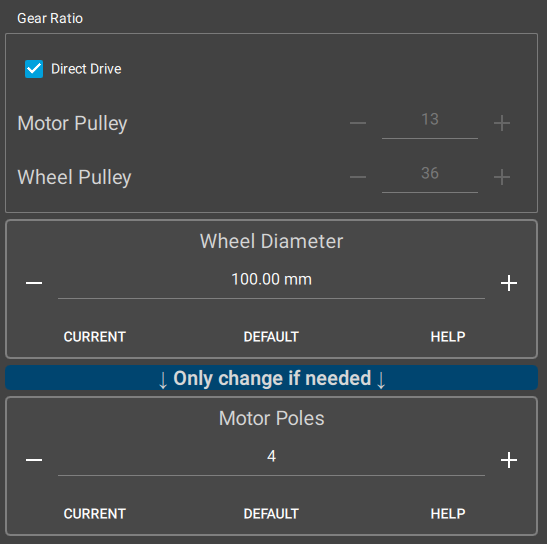Increase Motor Pulley value with plus icon
Screen dimensions: 547x544
pos(502,123)
